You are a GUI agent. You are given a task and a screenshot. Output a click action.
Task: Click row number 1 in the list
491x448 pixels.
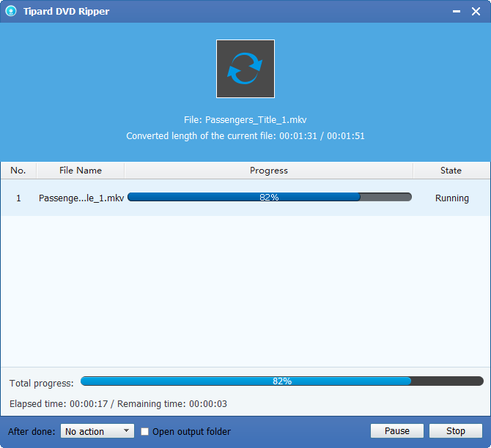point(18,198)
